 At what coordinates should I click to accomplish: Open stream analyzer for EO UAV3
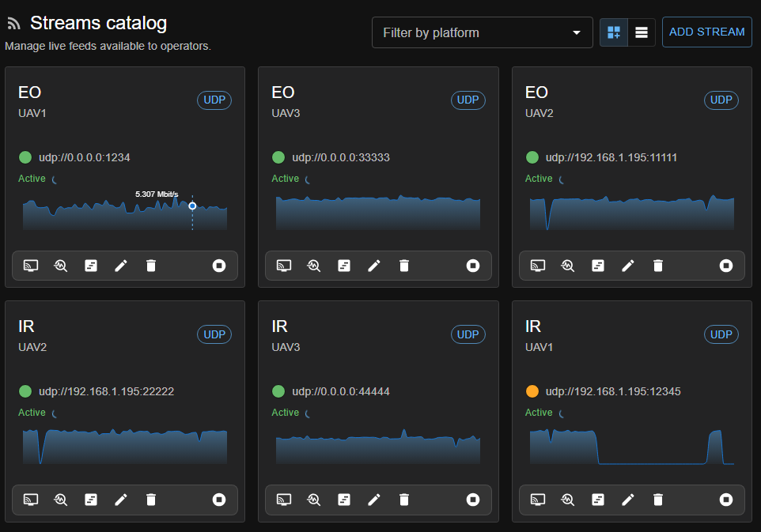pyautogui.click(x=314, y=266)
